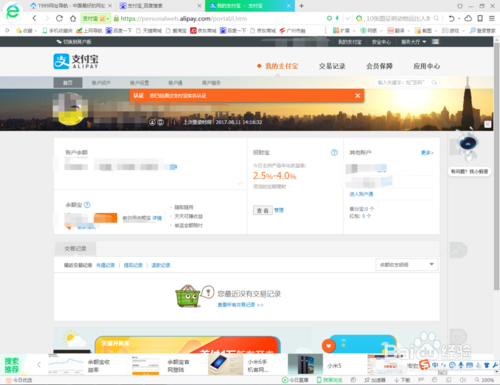Expand the 服务大厅 dropdown
The image size is (500, 385).
(414, 42)
